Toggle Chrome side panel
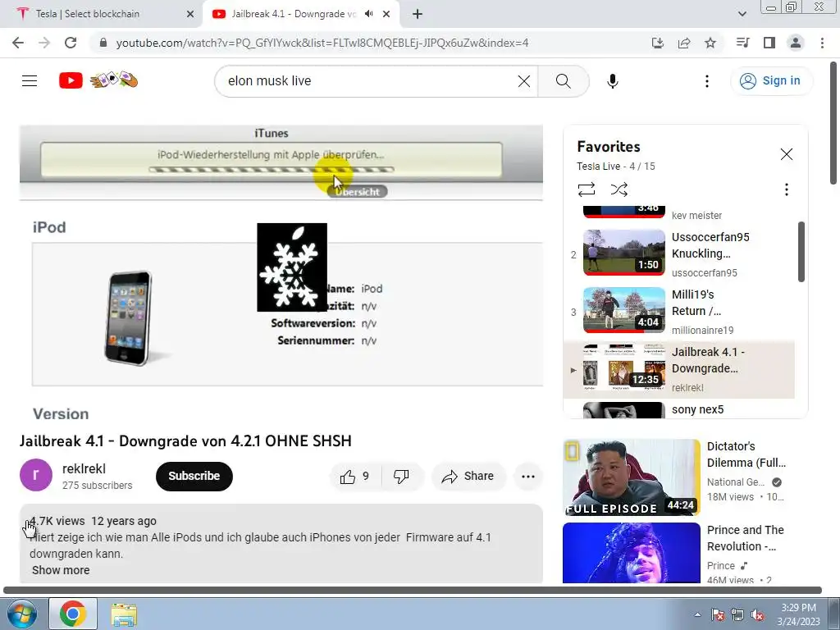 tap(769, 43)
